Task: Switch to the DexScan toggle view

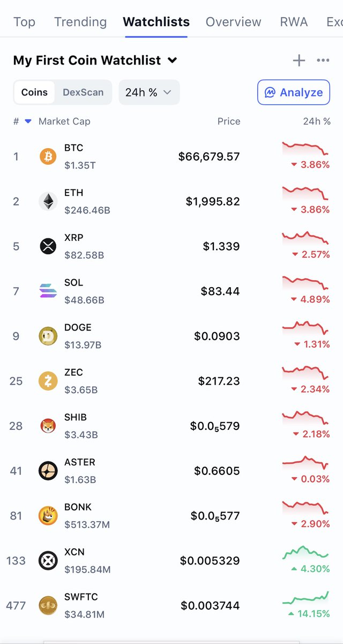Action: point(83,92)
